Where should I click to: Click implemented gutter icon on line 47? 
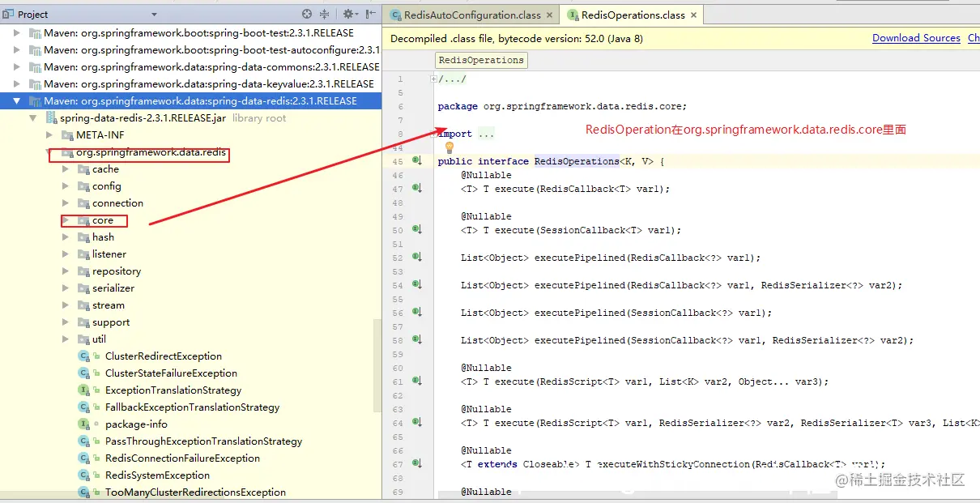click(x=417, y=188)
